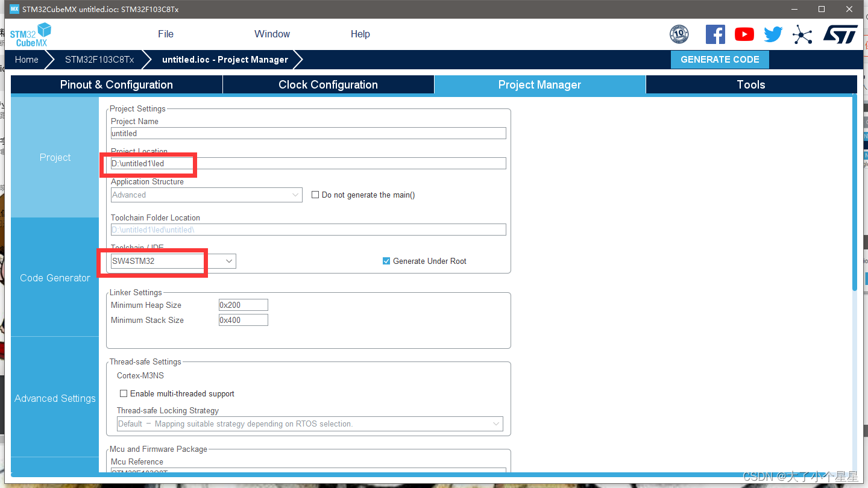Open the Help menu
Screen dimensions: 868x488
[x=360, y=34]
